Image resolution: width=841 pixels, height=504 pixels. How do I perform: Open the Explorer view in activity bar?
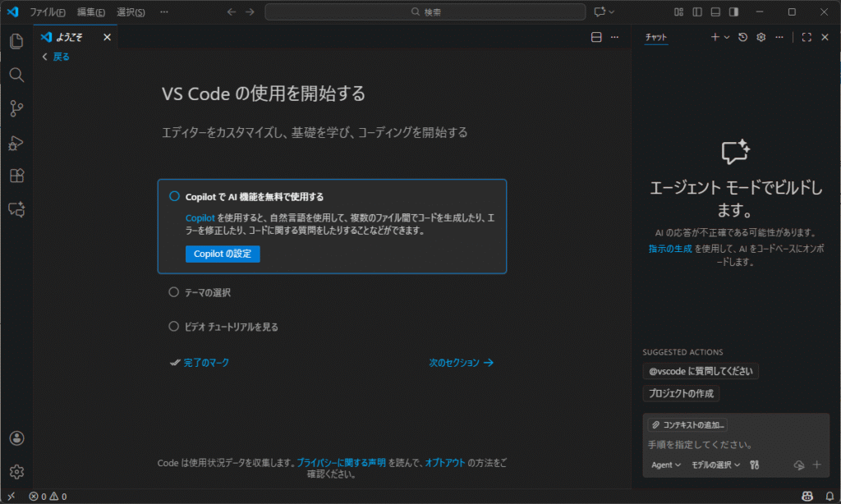point(16,41)
